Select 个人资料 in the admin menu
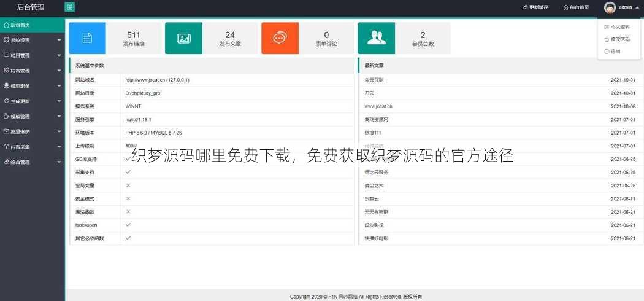Viewport: 644px width, 301px height. [x=620, y=27]
